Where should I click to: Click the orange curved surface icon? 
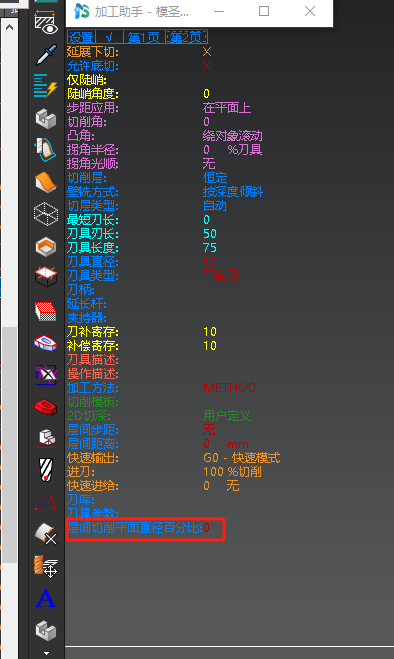[45, 182]
